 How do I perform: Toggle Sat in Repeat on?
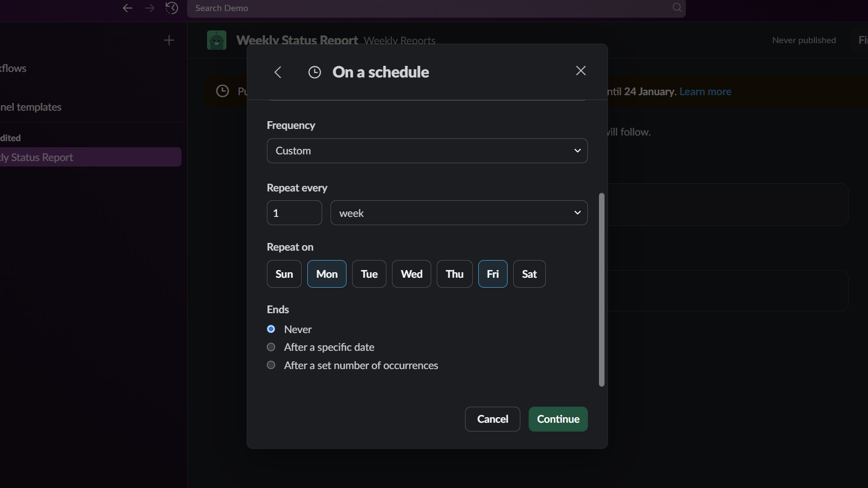529,274
